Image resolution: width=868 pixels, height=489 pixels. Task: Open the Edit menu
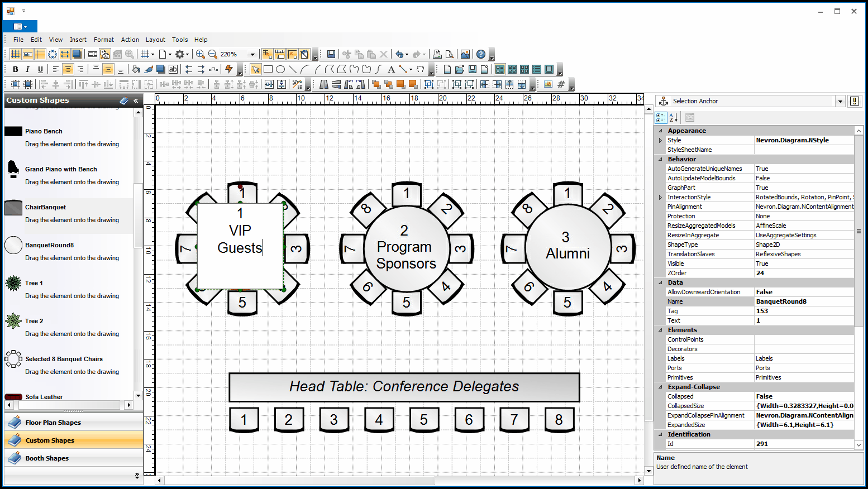click(x=36, y=40)
